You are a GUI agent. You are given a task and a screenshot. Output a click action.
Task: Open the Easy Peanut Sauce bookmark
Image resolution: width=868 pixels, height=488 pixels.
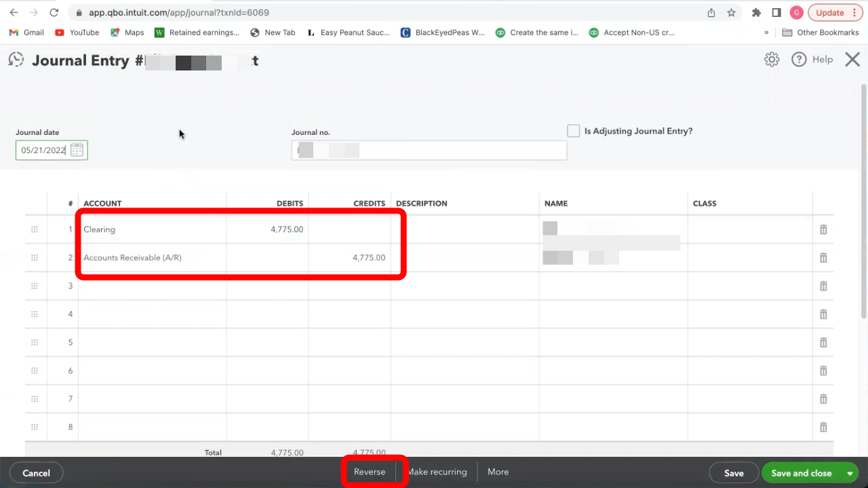pyautogui.click(x=349, y=33)
